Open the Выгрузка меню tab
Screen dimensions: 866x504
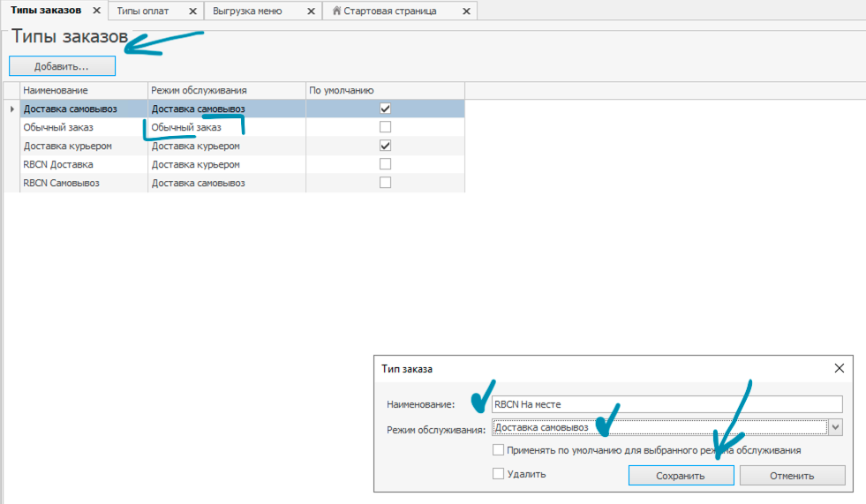(x=249, y=11)
